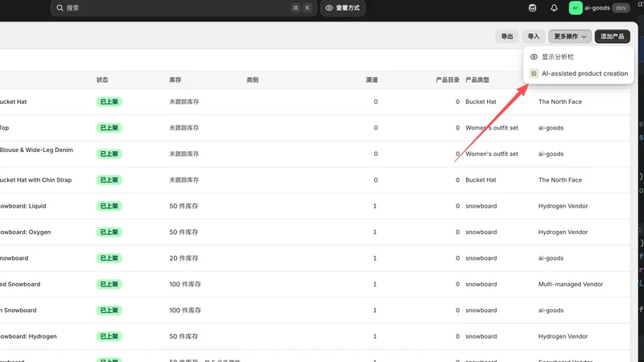Screen dimensions: 644x362
Task: Click the 渠道 column header
Action: (372, 80)
